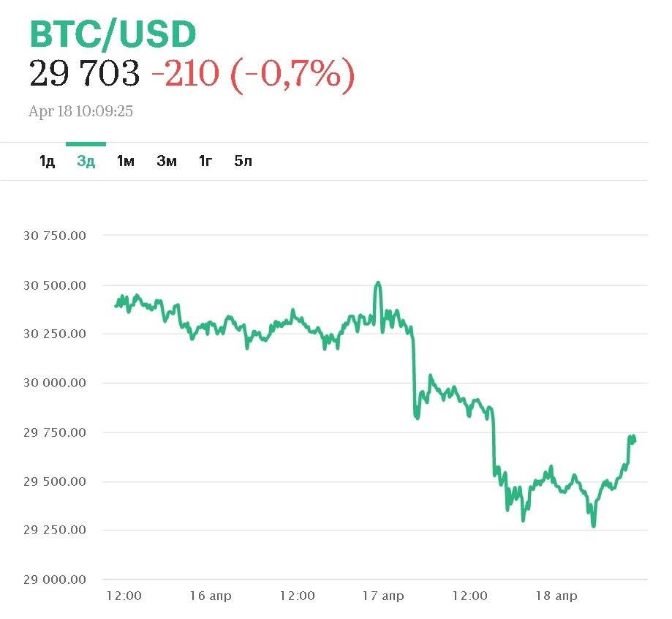
Task: Click the 16 апр date label
Action: (x=211, y=596)
